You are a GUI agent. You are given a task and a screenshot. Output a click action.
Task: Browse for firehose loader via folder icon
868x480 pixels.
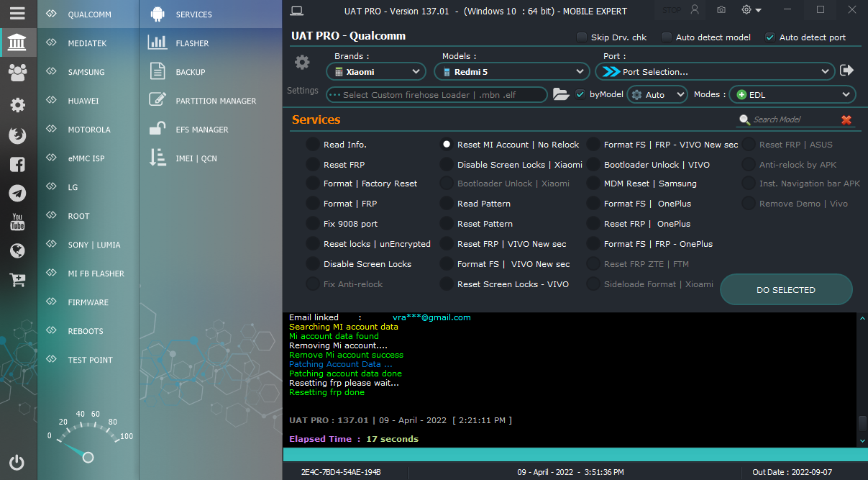[x=560, y=94]
